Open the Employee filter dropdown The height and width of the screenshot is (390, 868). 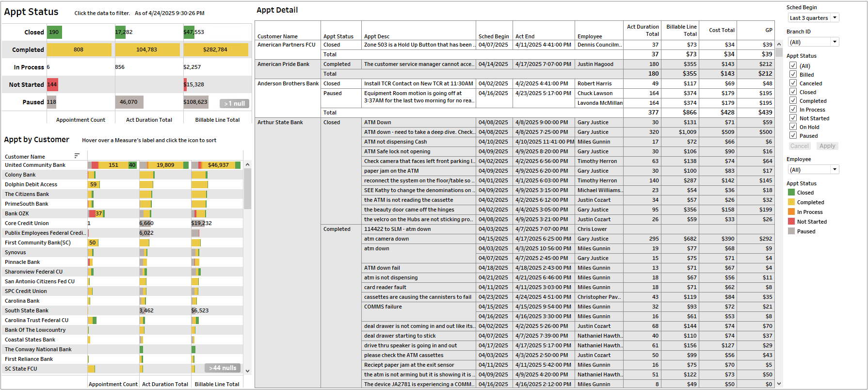(x=813, y=170)
